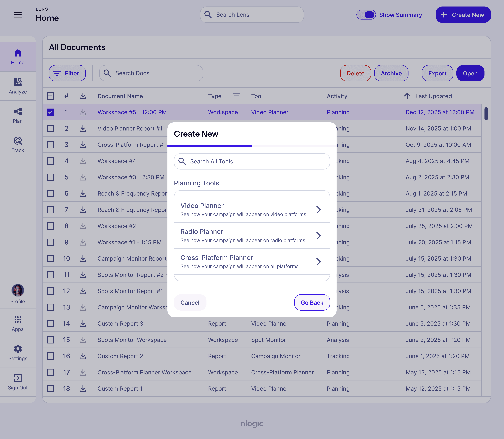Viewport: 504px width, 439px height.
Task: Open the Plan section icon
Action: (x=18, y=112)
